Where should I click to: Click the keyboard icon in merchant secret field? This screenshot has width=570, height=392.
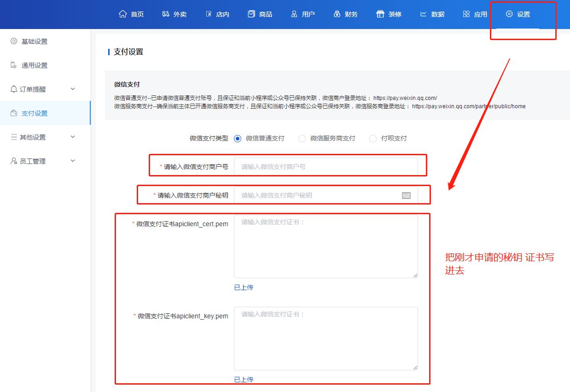click(x=406, y=195)
